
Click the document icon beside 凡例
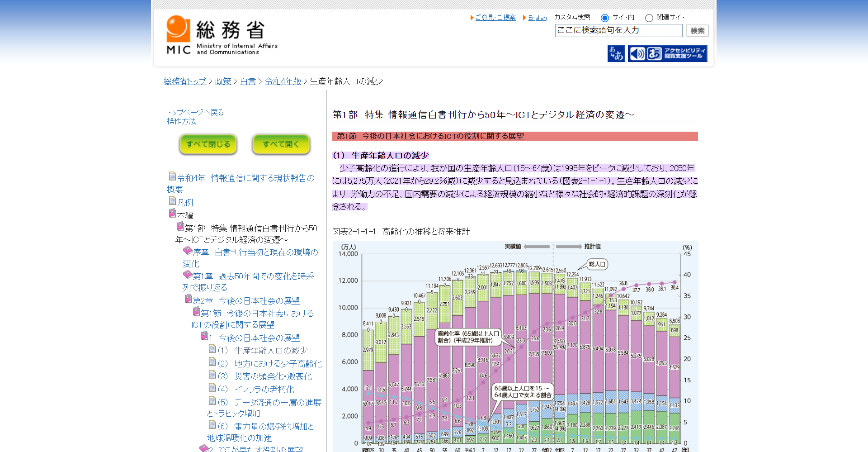pos(173,201)
